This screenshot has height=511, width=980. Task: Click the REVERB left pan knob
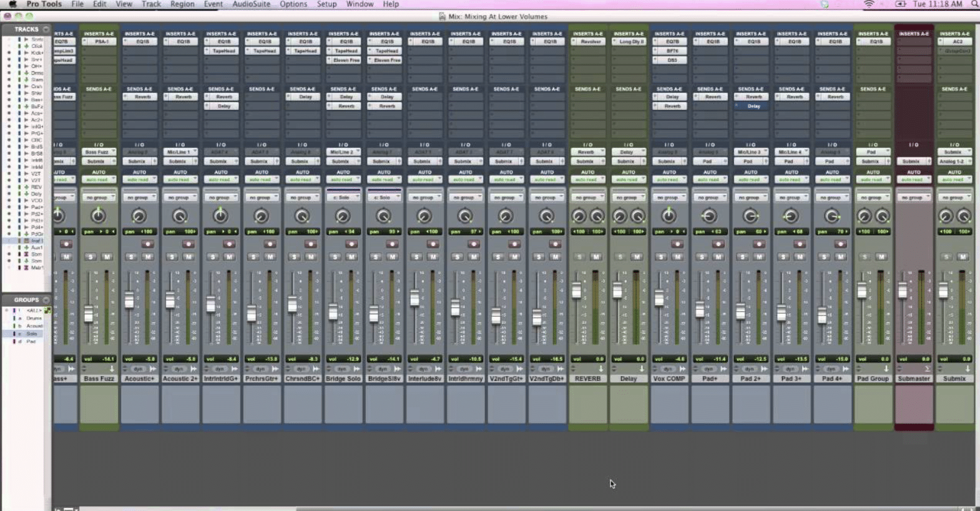pos(579,217)
